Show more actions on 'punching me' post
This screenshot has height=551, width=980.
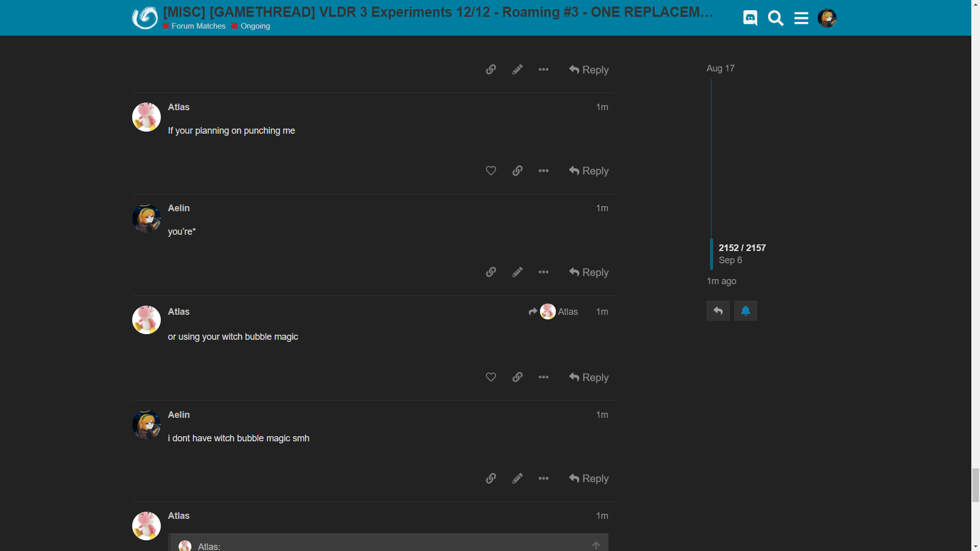543,171
